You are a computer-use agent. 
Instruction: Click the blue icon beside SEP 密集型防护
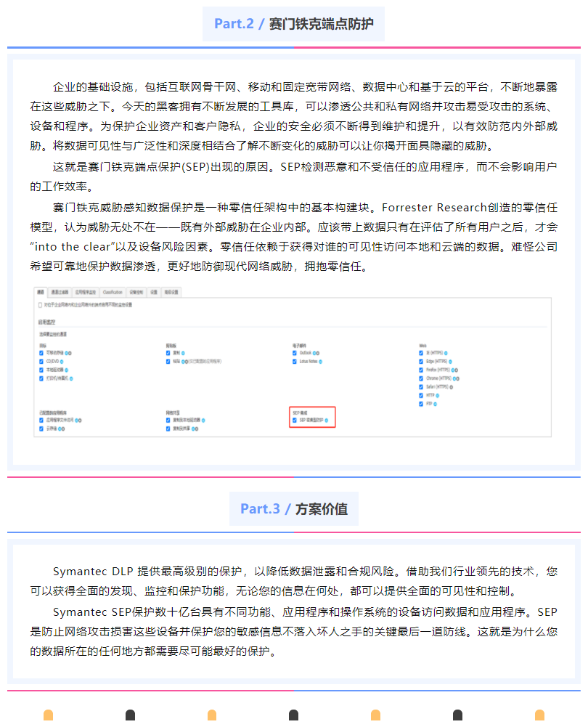[327, 421]
